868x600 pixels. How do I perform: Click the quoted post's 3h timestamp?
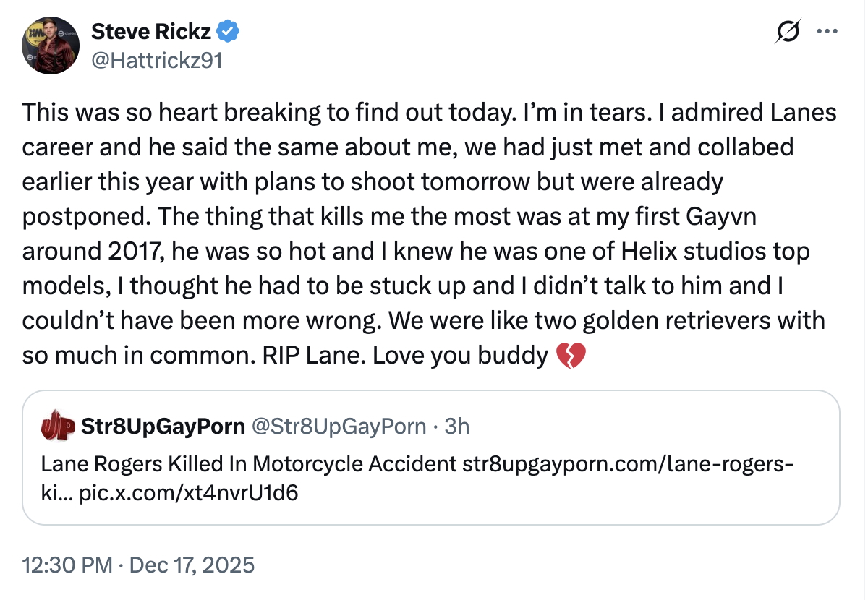[x=457, y=427]
